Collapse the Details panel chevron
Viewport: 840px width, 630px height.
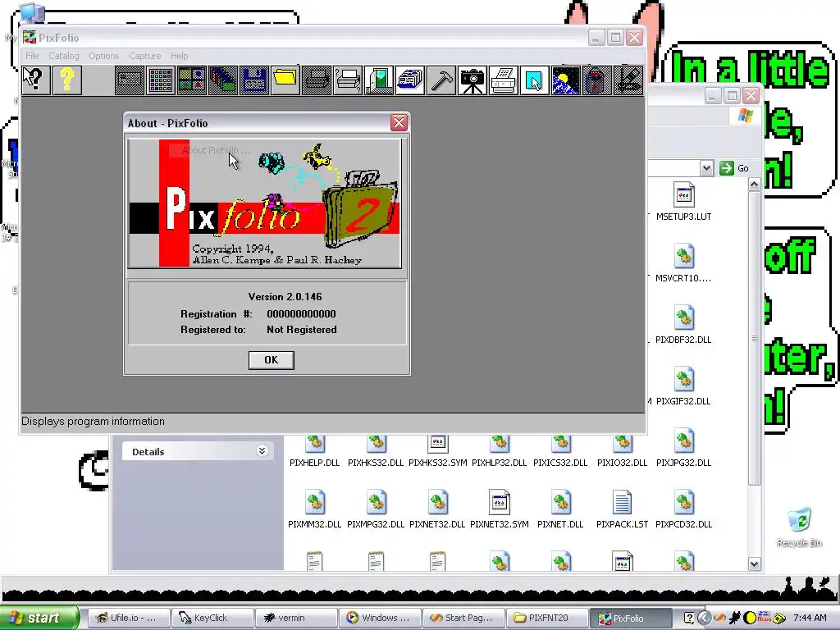[262, 451]
